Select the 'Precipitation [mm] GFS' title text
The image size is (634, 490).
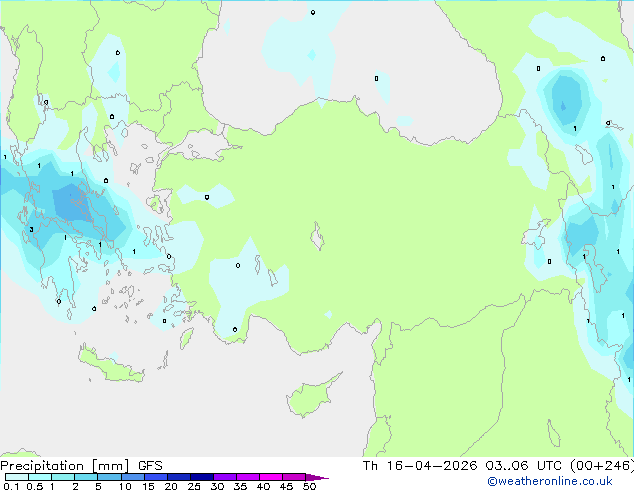click(x=81, y=466)
